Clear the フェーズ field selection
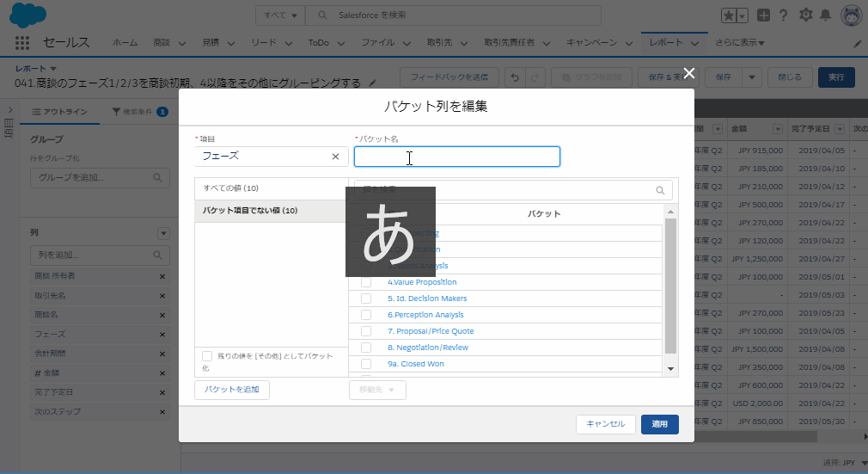868x474 pixels. coord(335,157)
